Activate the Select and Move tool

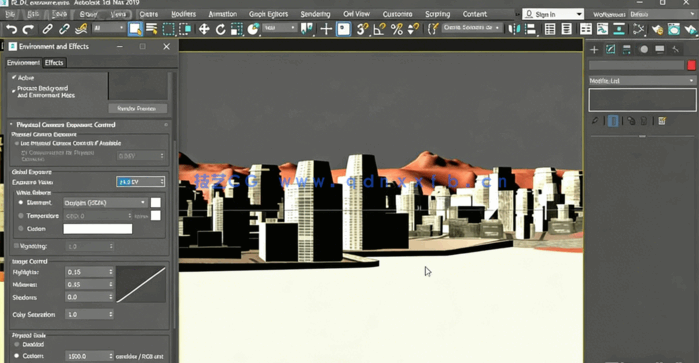[x=204, y=29]
